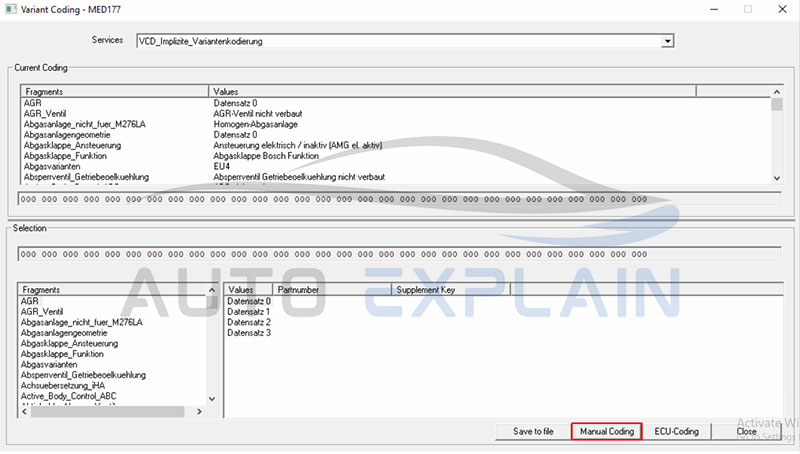The height and width of the screenshot is (454, 800).
Task: Select Abgasklappe_Funktion in Current Coding list
Action: (65, 156)
